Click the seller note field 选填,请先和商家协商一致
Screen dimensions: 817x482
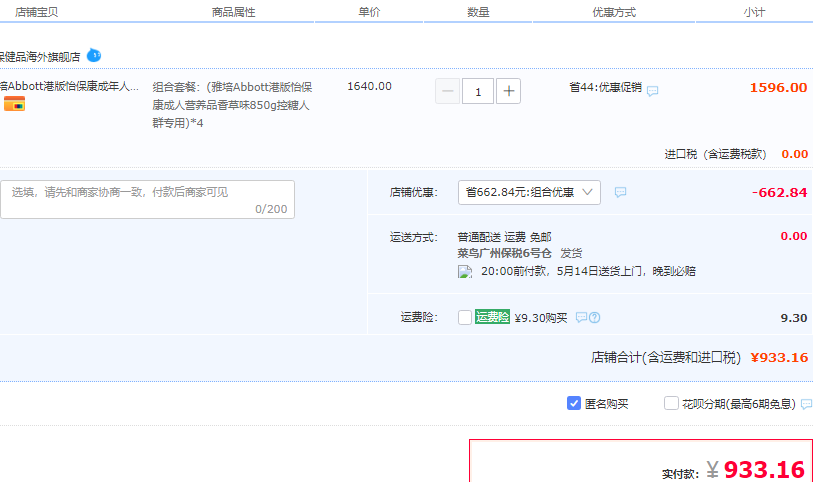pos(147,199)
